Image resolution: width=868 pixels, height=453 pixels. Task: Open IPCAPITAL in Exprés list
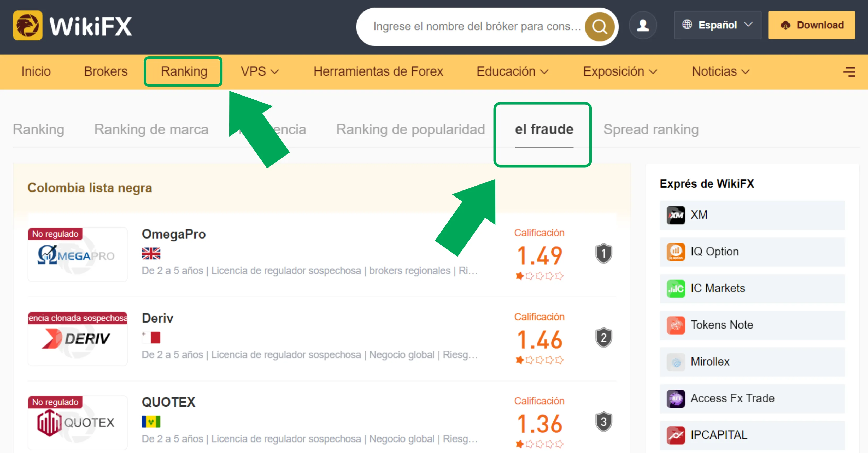coord(752,436)
